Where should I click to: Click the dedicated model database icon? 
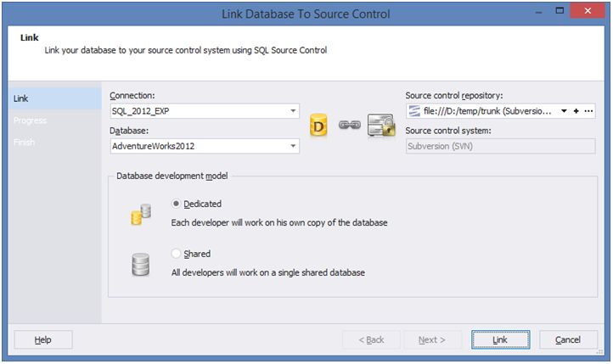coord(141,213)
